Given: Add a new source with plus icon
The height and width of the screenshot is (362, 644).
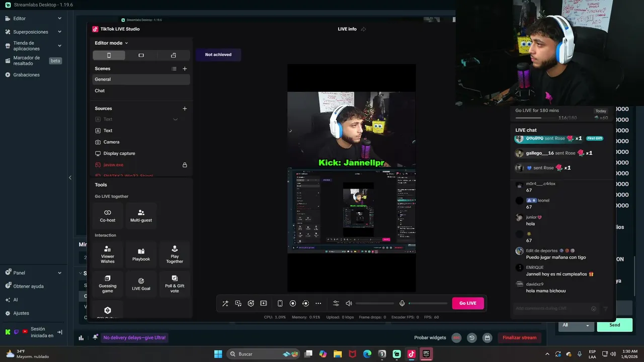Looking at the screenshot, I should click(185, 109).
